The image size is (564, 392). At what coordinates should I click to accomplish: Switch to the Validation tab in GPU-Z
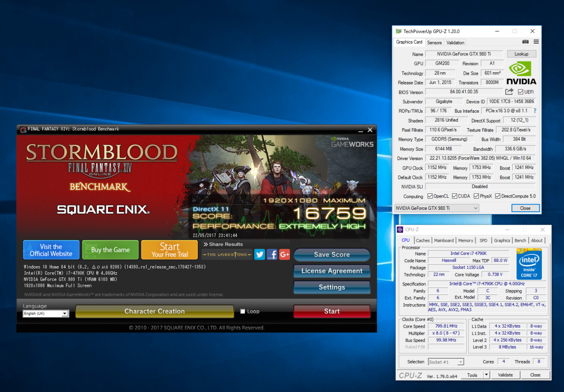pyautogui.click(x=455, y=43)
